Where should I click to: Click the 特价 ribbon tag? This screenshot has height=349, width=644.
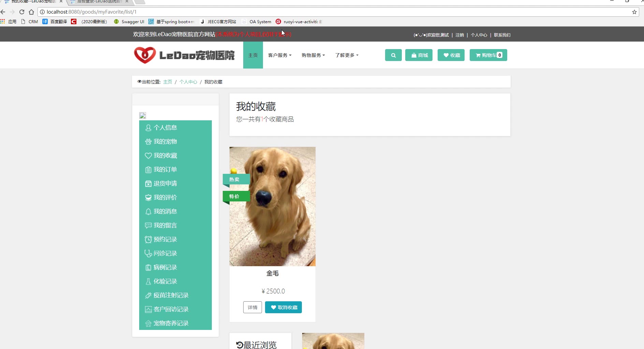click(x=236, y=196)
